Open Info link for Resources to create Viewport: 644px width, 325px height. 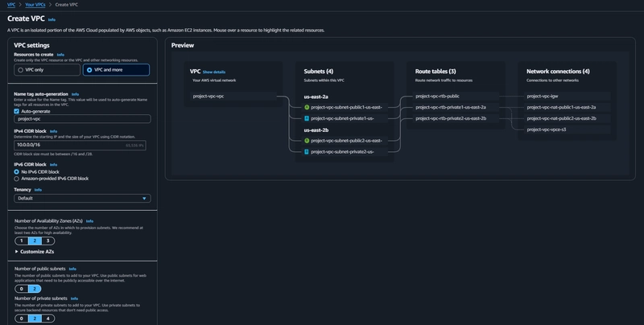click(x=60, y=55)
